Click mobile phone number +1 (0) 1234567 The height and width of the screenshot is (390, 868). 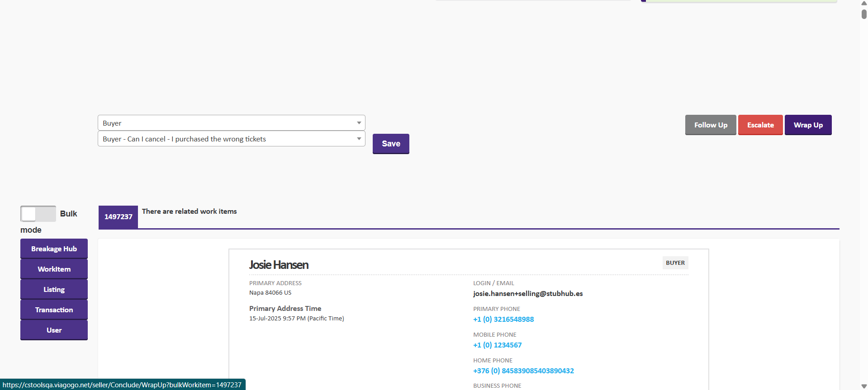[497, 345]
